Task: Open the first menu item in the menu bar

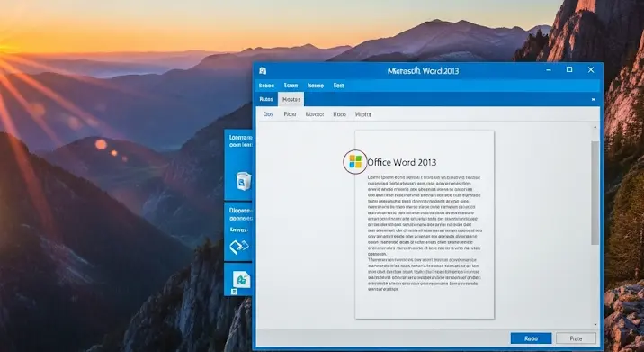Action: pyautogui.click(x=266, y=86)
